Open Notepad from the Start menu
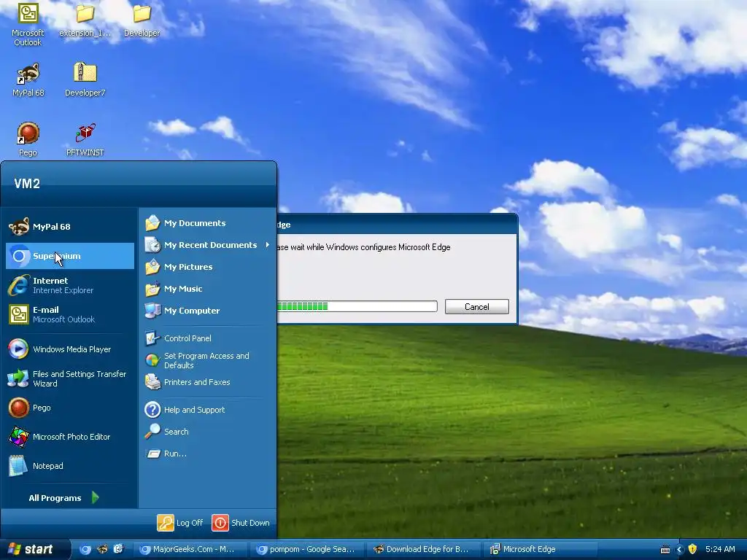Viewport: 747px width, 560px height. coord(70,466)
